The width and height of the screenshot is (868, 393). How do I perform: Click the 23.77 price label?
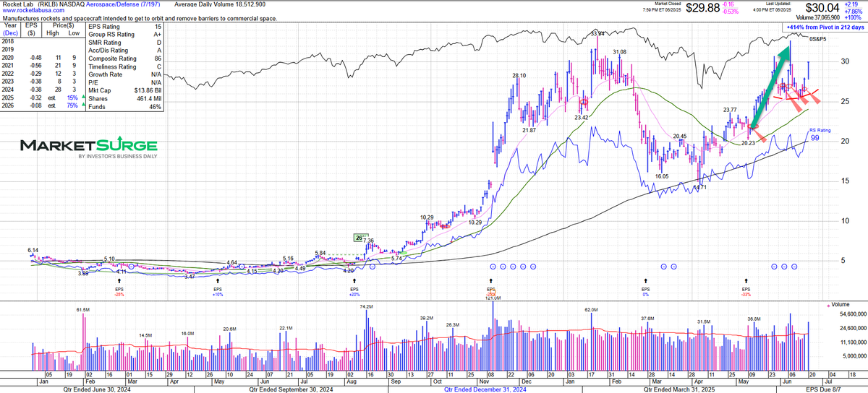tap(729, 110)
